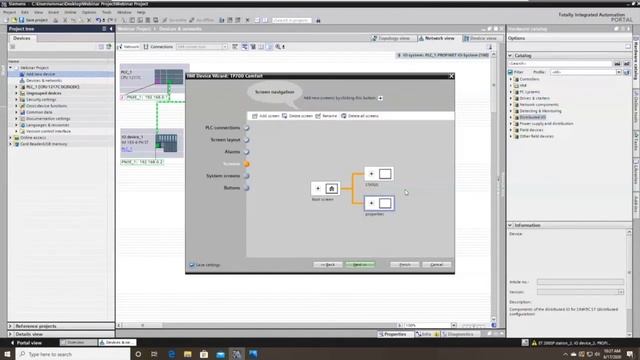
Task: Toggle Save settings checkbox in wizard
Action: [191, 265]
